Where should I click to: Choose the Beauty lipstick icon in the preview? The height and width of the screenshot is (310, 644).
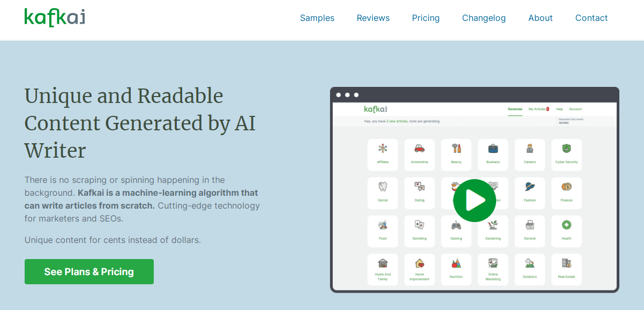(x=456, y=149)
